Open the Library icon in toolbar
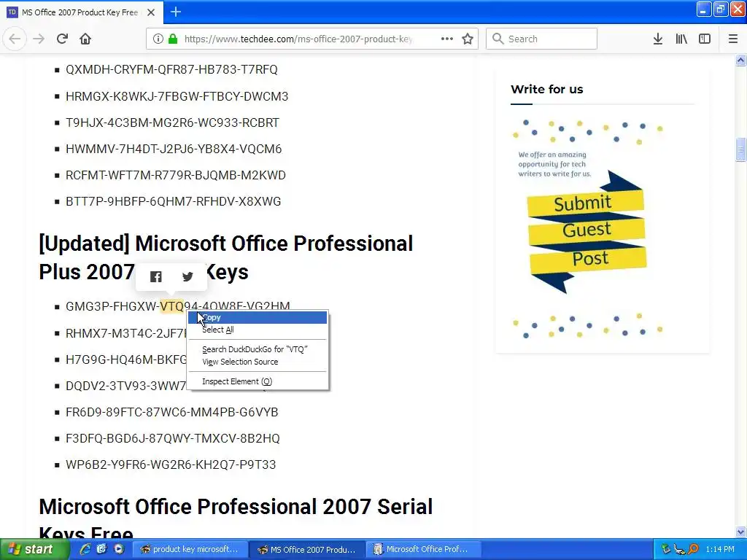Screen dimensions: 747x560 point(681,39)
